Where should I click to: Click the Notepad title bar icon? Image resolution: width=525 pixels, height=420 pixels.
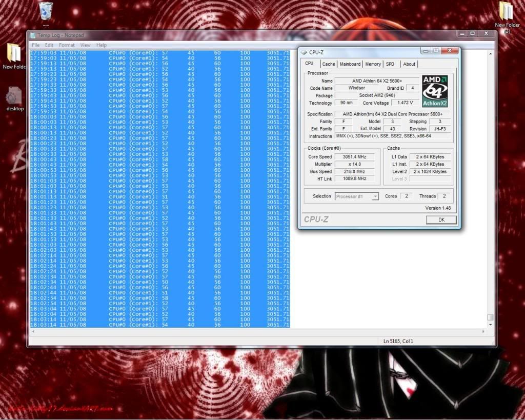[32, 35]
